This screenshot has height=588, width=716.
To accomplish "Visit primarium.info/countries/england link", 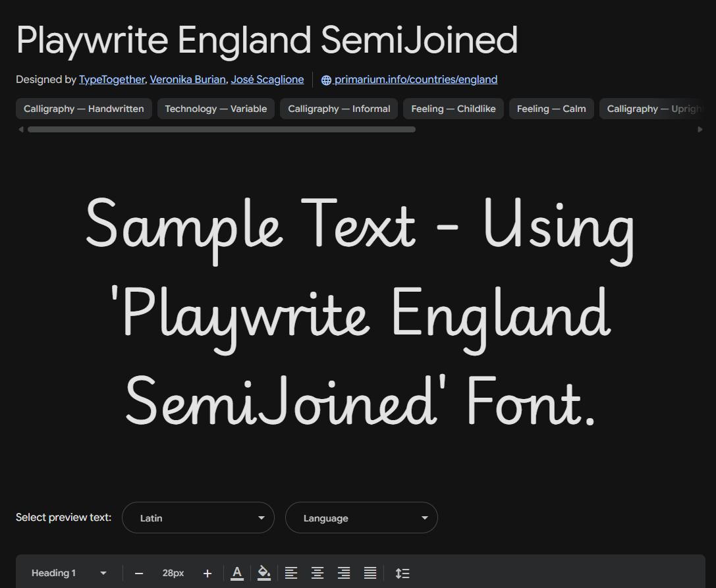I will [416, 80].
